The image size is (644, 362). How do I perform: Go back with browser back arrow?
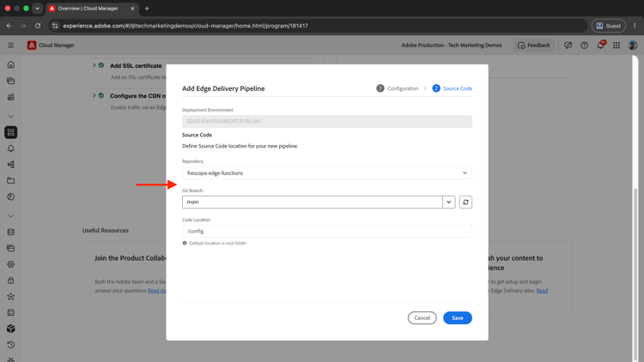click(9, 26)
